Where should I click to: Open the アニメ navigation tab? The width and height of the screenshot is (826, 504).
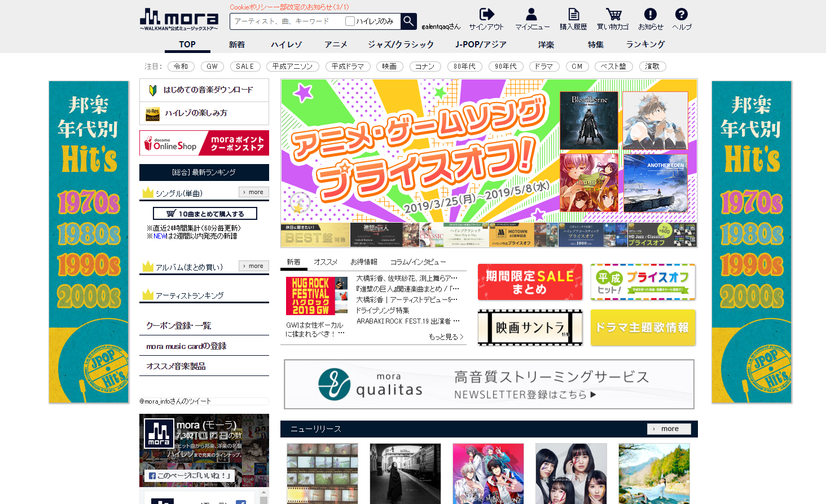pyautogui.click(x=336, y=45)
